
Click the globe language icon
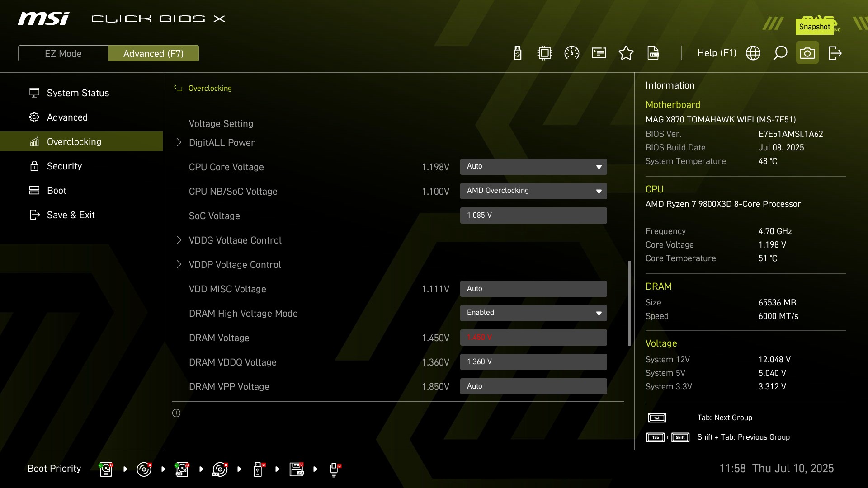point(753,53)
